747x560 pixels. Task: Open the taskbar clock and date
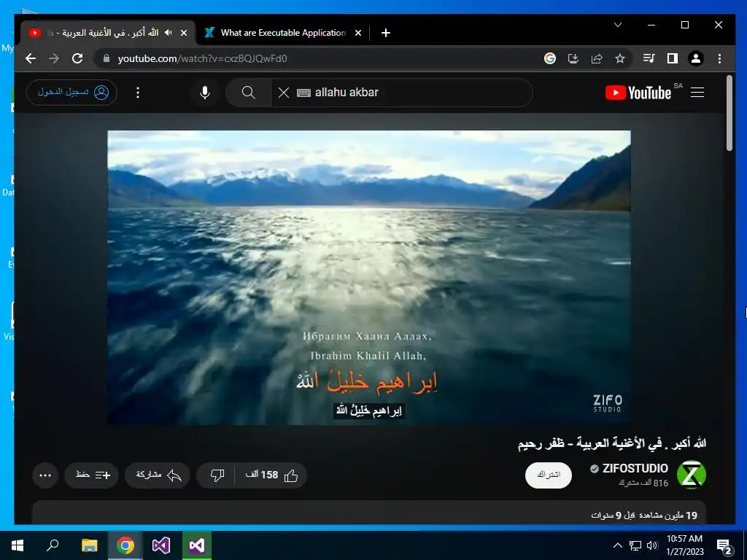(684, 545)
